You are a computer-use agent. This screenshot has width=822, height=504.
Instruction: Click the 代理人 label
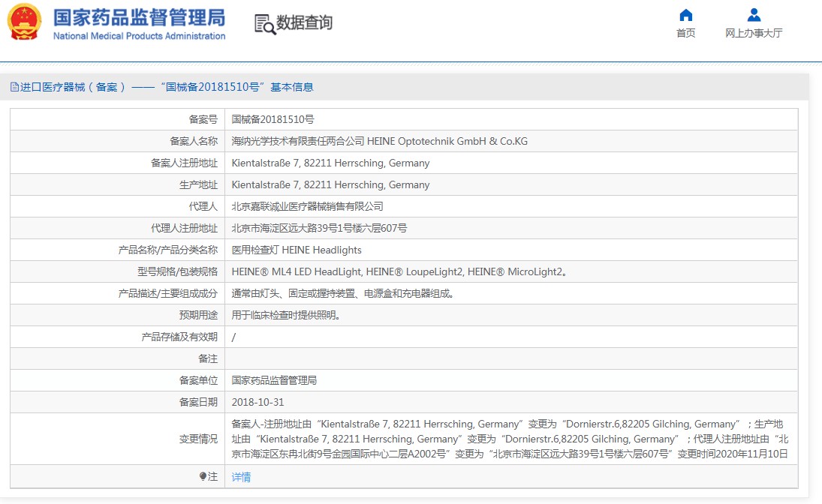[203, 206]
